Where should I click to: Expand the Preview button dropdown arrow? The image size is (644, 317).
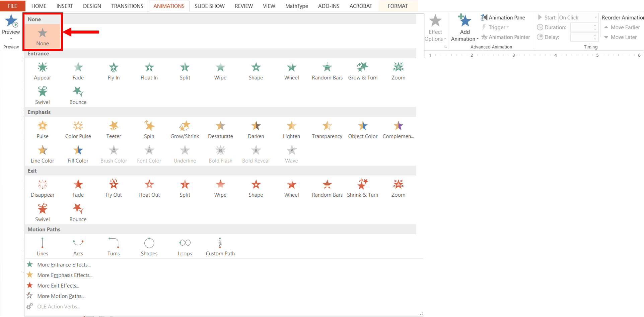pos(11,39)
